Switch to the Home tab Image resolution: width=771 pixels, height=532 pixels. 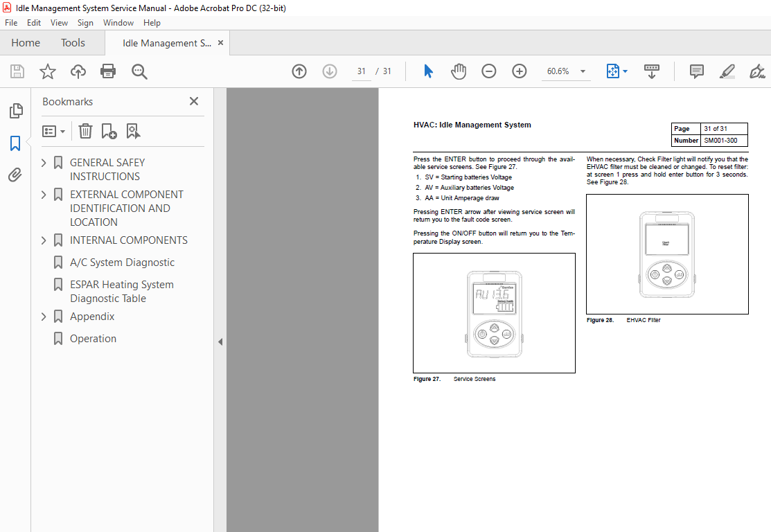tap(26, 43)
